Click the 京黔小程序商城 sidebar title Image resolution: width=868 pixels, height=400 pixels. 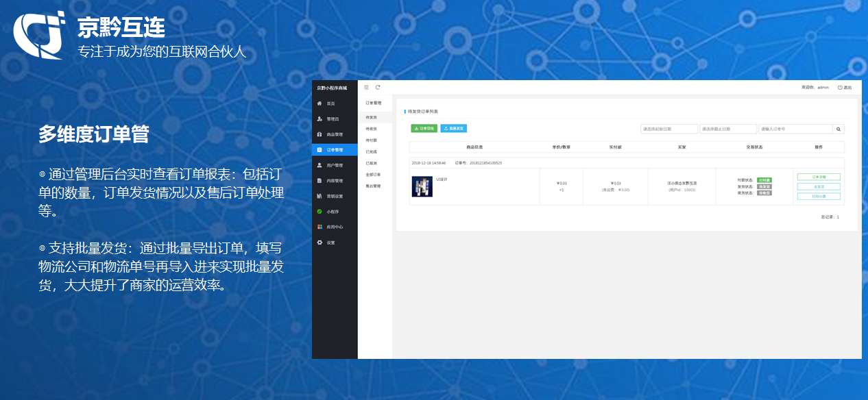tap(332, 88)
